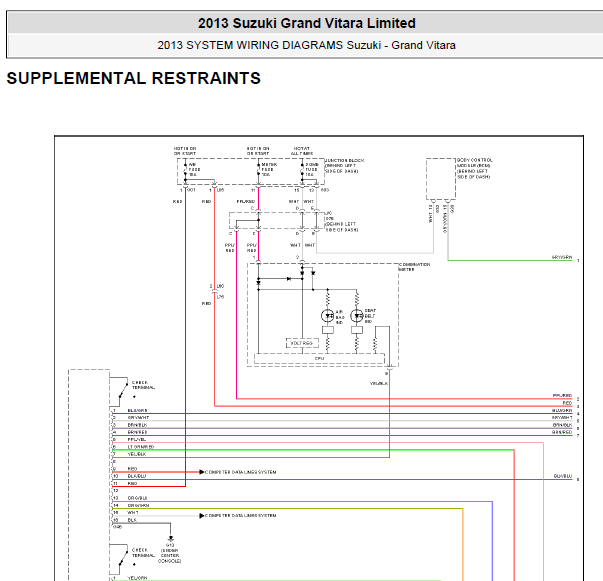Click the "2013 SYSTEM WIRING DIAGRAMS" subtitle line

306,45
